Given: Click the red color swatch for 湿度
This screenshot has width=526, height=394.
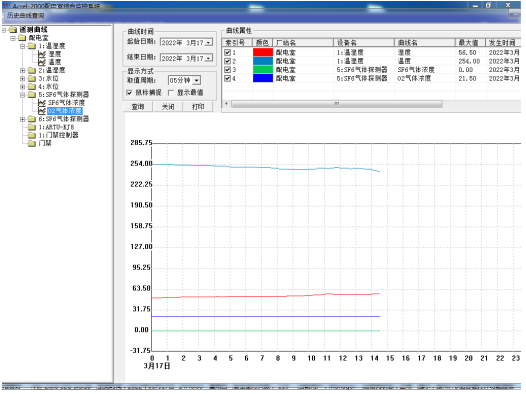Looking at the screenshot, I should (263, 52).
